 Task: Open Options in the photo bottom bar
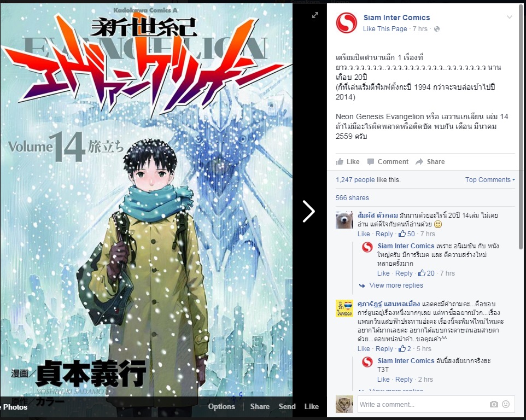221,406
